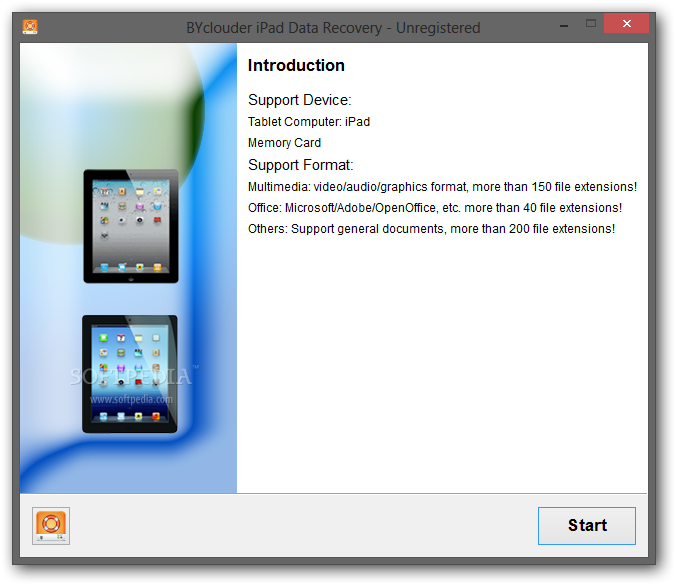Viewport: 676px width, 585px height.
Task: Click the lower iPad image
Action: [x=130, y=374]
